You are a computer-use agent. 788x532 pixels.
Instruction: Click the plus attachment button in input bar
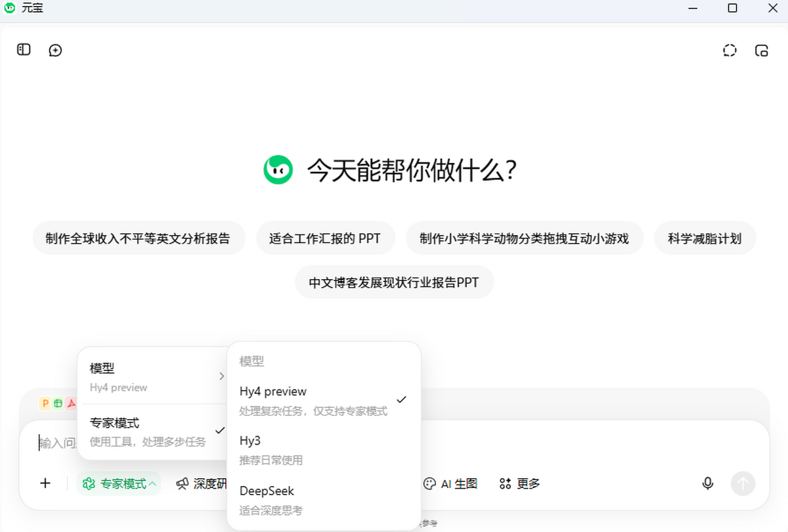[45, 483]
